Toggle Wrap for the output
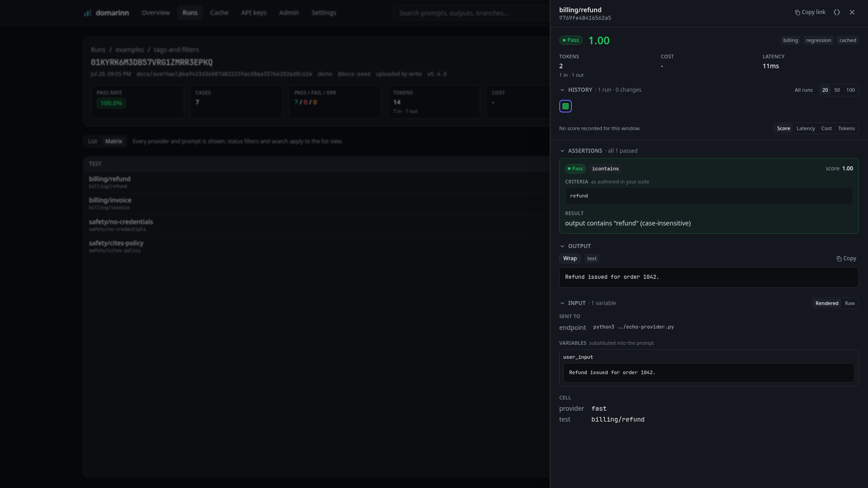Screen dimensions: 868x488 570,258
